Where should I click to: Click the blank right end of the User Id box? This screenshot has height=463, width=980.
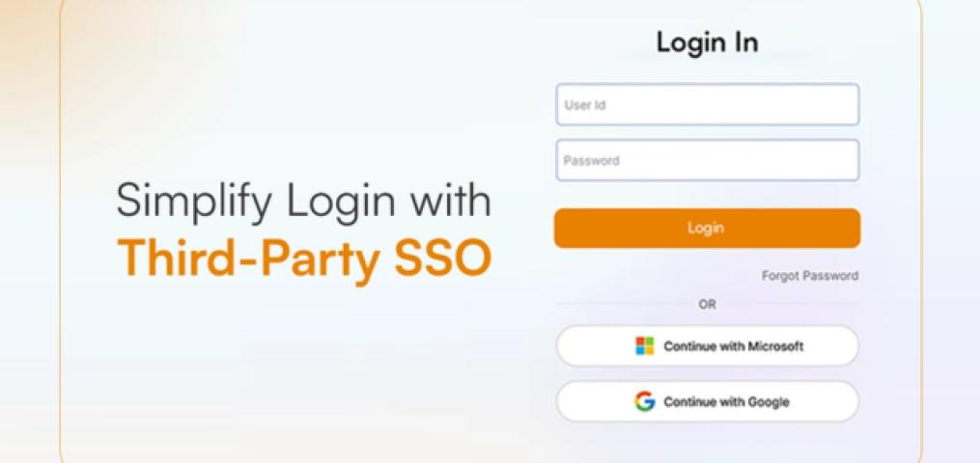(813, 105)
